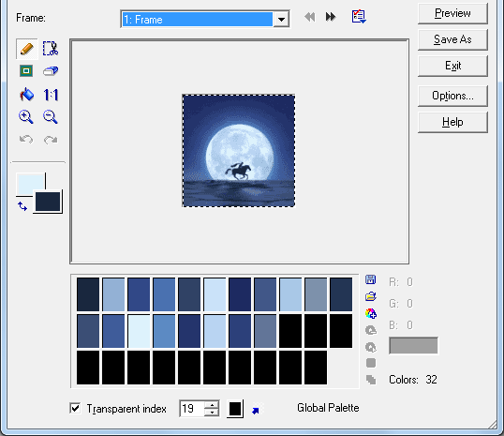The image size is (504, 436).
Task: Click the Exit button
Action: tap(452, 66)
